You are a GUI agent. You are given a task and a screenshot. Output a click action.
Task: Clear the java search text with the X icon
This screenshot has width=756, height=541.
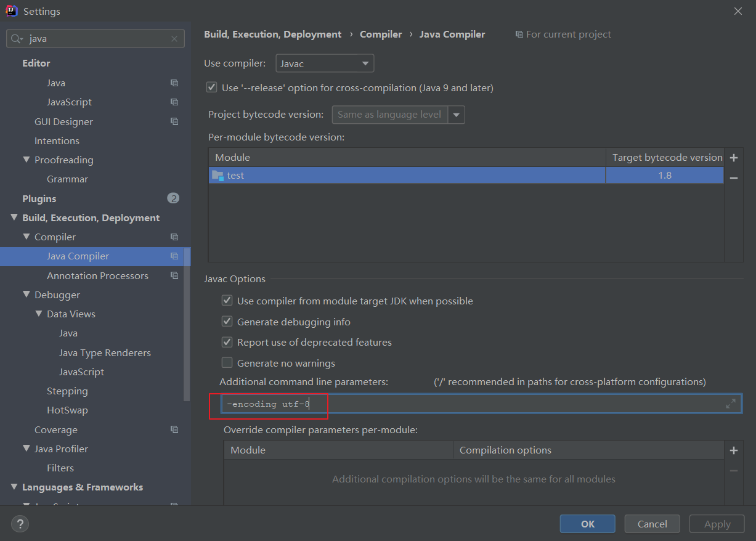[174, 38]
